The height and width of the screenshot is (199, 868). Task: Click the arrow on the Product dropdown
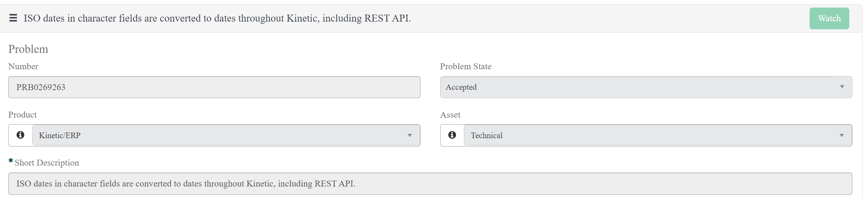coord(410,135)
